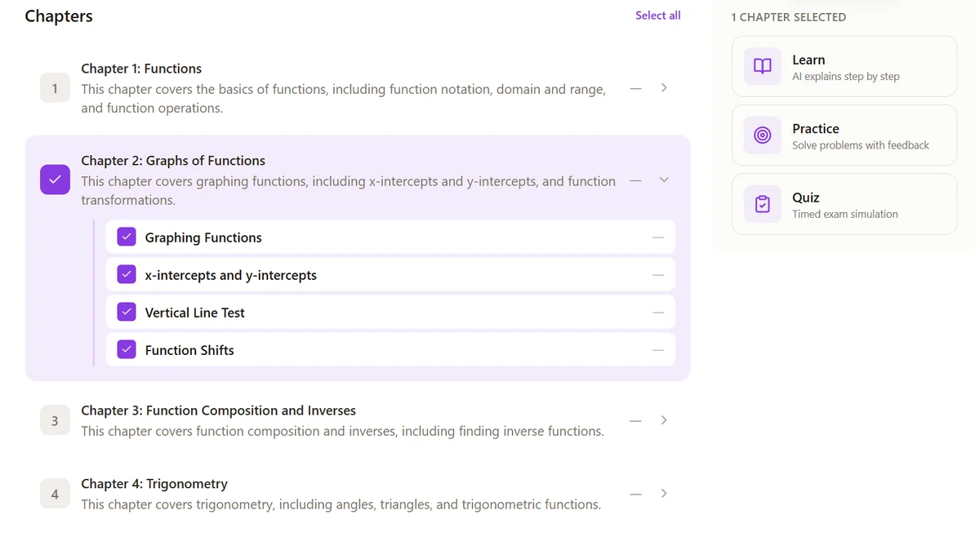The height and width of the screenshot is (537, 980).
Task: Click the 1 CHAPTER SELECTED label
Action: pyautogui.click(x=788, y=17)
